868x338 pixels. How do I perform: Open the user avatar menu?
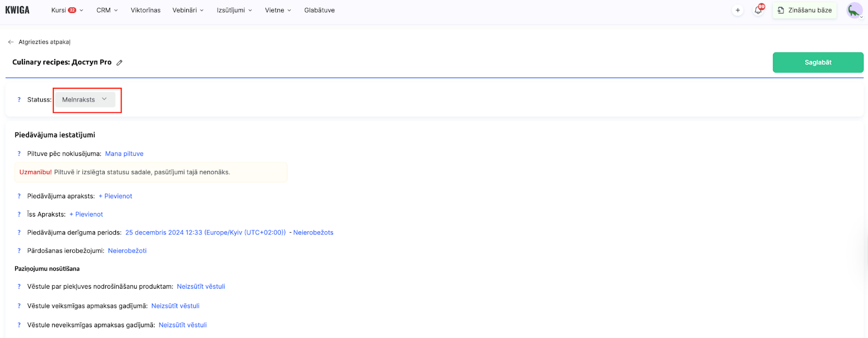click(x=854, y=10)
